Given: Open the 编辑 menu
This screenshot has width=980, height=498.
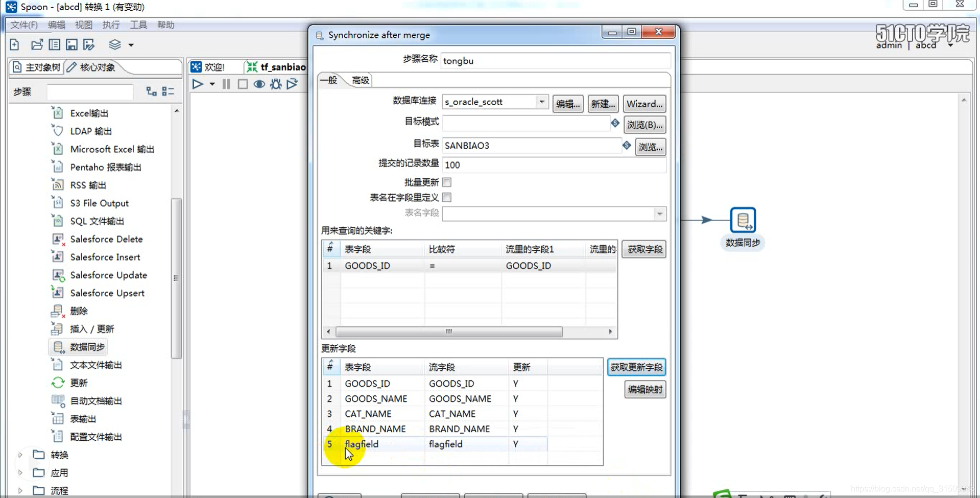Looking at the screenshot, I should coord(56,25).
